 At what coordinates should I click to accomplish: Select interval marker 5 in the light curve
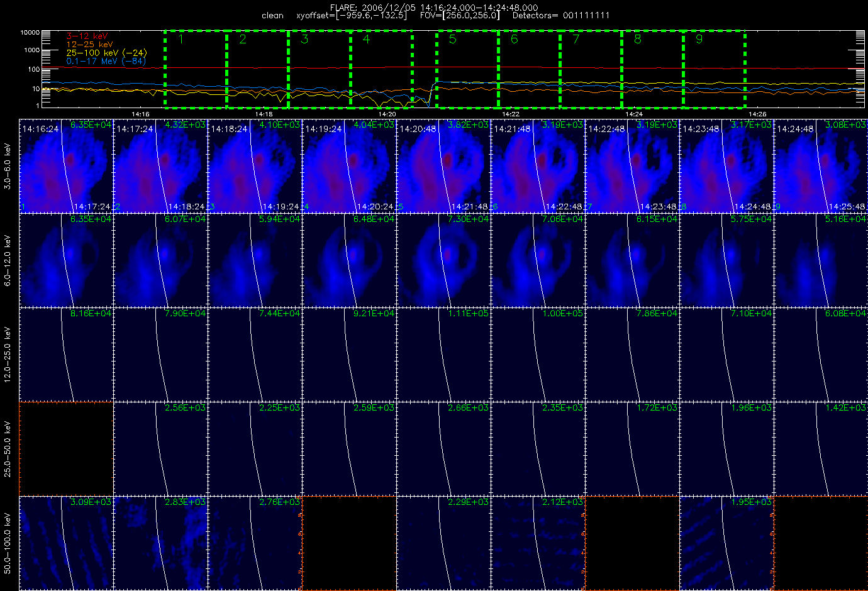[452, 39]
